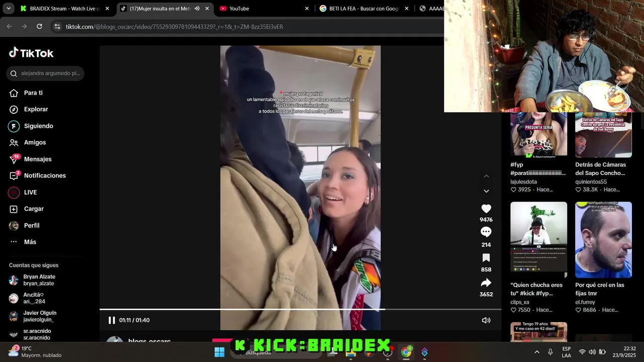
Task: Open the blogs_oscarc profile avatar
Action: tap(115, 339)
